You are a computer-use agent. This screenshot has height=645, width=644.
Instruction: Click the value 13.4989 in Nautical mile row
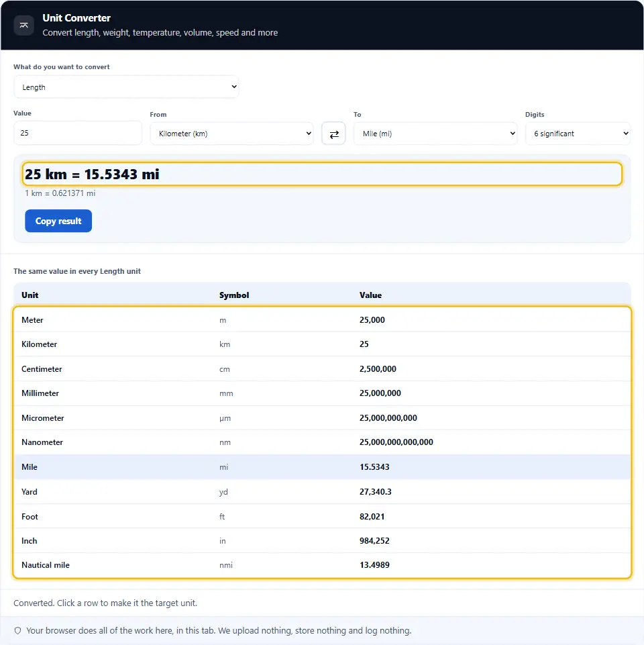point(374,564)
